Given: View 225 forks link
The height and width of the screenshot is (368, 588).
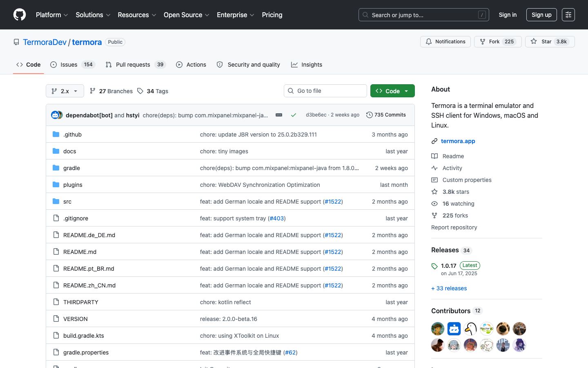Looking at the screenshot, I should click(450, 215).
